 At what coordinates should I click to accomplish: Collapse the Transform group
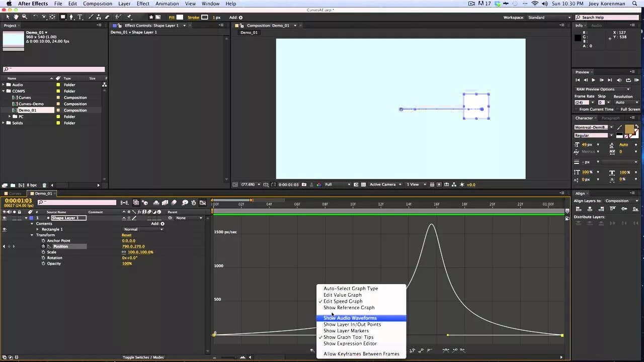(x=32, y=235)
